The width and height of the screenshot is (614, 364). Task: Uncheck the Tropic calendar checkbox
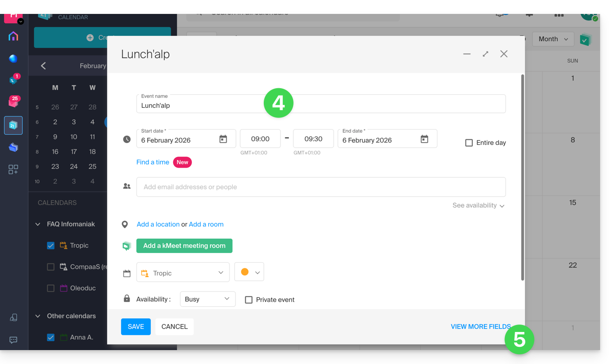pyautogui.click(x=51, y=246)
